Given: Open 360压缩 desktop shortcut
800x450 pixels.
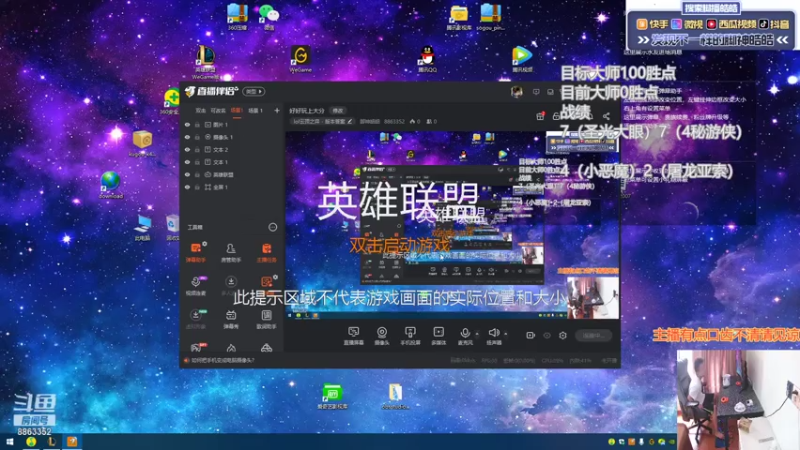Looking at the screenshot, I should click(x=237, y=17).
